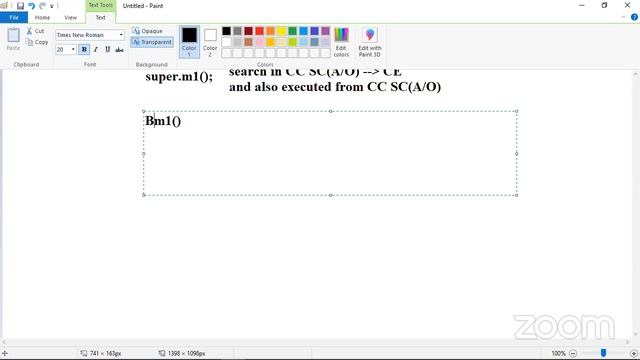Toggle Underline formatting
The height and width of the screenshot is (360, 640).
(x=107, y=49)
